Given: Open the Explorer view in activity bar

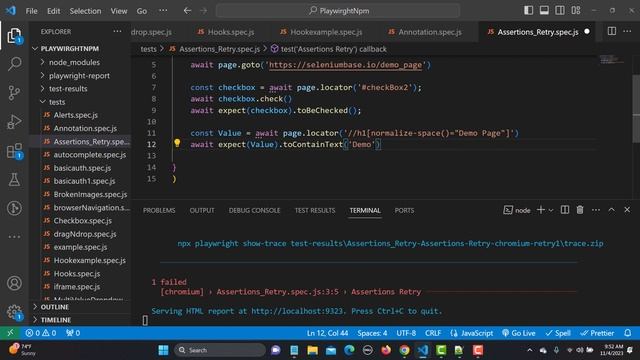Looking at the screenshot, I should click(14, 36).
